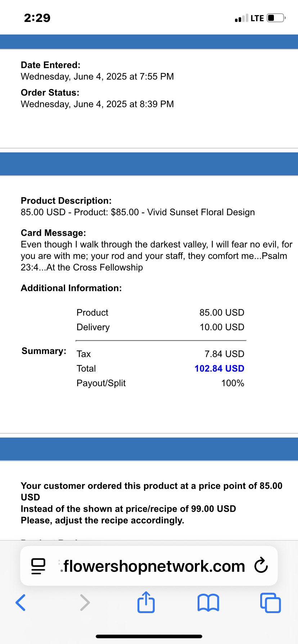Tap the Safari forward arrow
298x644 pixels.
click(x=85, y=603)
